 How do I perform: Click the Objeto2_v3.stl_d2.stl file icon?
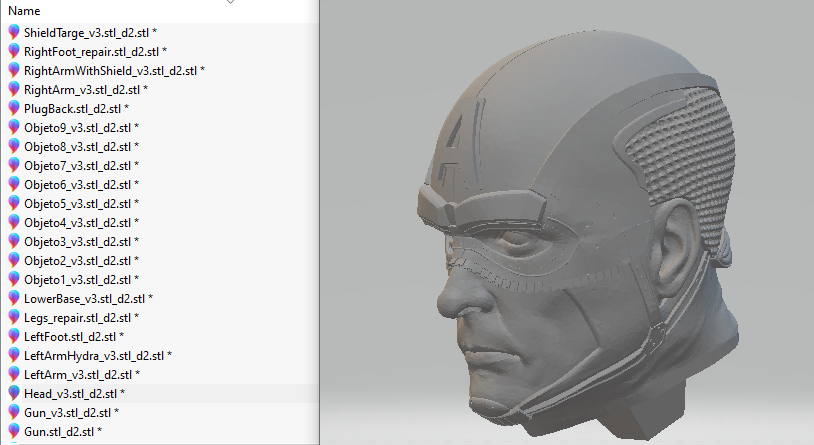click(14, 261)
